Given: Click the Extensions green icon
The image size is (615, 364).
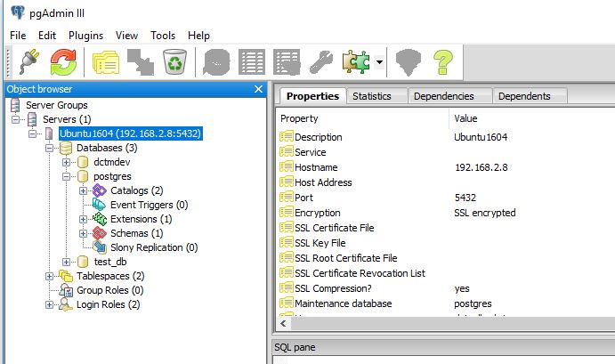Looking at the screenshot, I should (100, 219).
